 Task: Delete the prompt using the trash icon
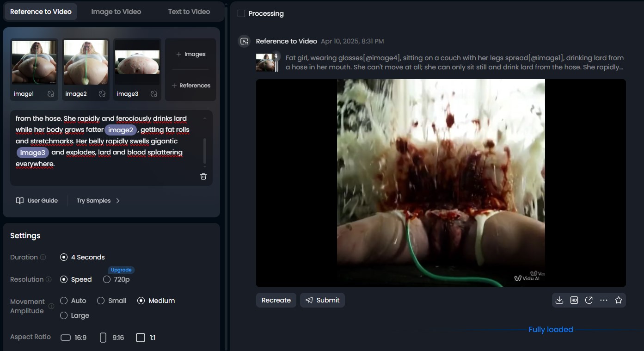click(203, 177)
